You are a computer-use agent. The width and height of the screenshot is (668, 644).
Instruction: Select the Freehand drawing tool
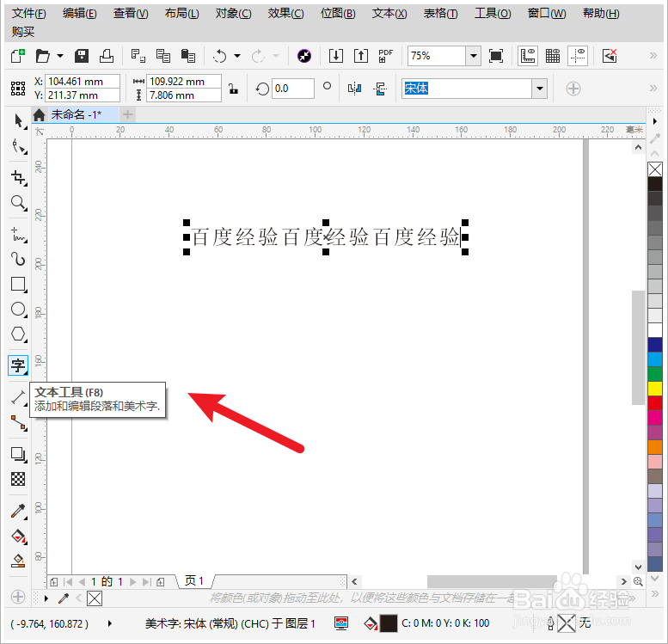(x=18, y=235)
